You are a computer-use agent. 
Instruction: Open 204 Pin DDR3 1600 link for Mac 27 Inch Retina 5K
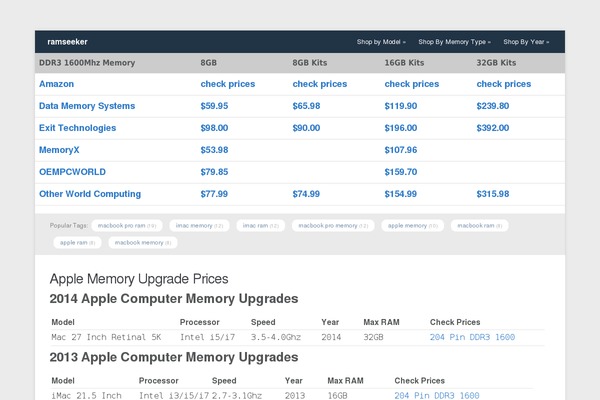click(x=472, y=338)
